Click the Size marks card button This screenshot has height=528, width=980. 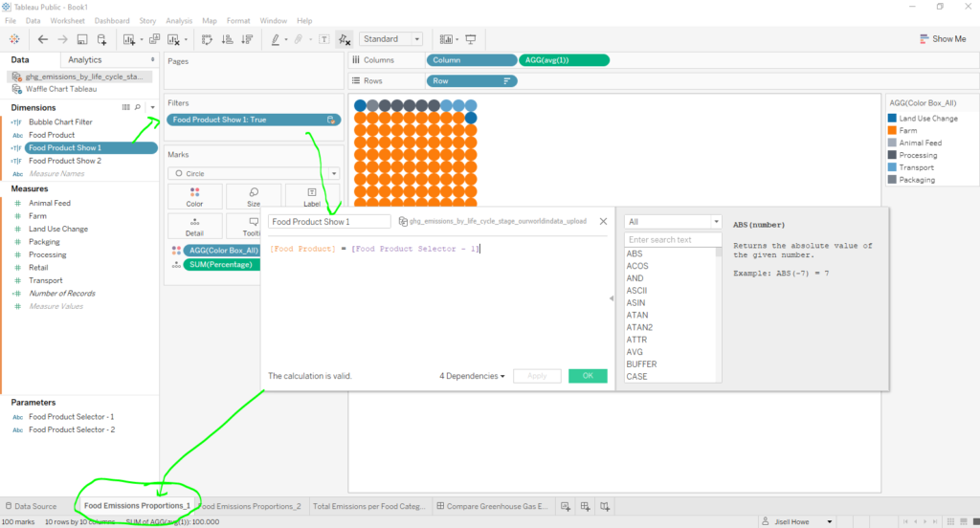pyautogui.click(x=253, y=197)
